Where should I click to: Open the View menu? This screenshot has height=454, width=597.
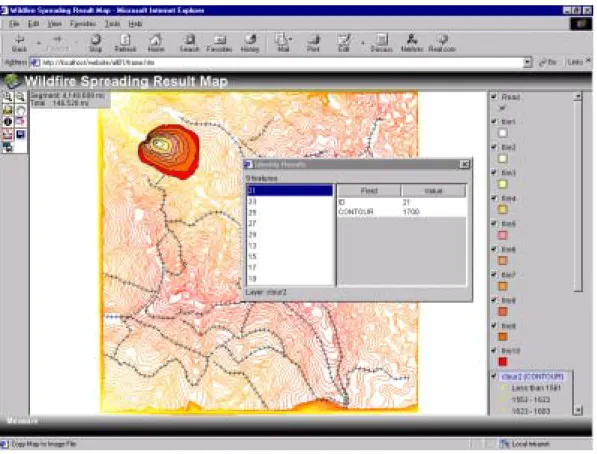pyautogui.click(x=54, y=24)
